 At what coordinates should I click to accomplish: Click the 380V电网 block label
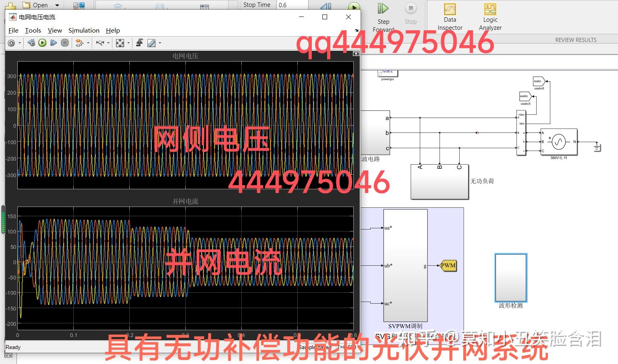coord(558,158)
